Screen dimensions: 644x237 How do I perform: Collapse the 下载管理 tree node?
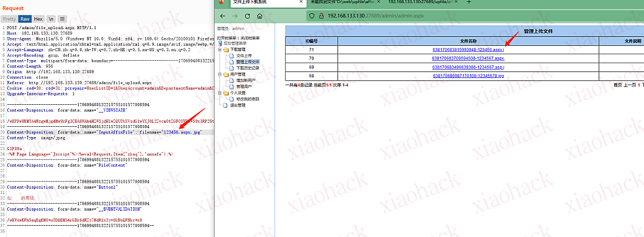pos(219,49)
